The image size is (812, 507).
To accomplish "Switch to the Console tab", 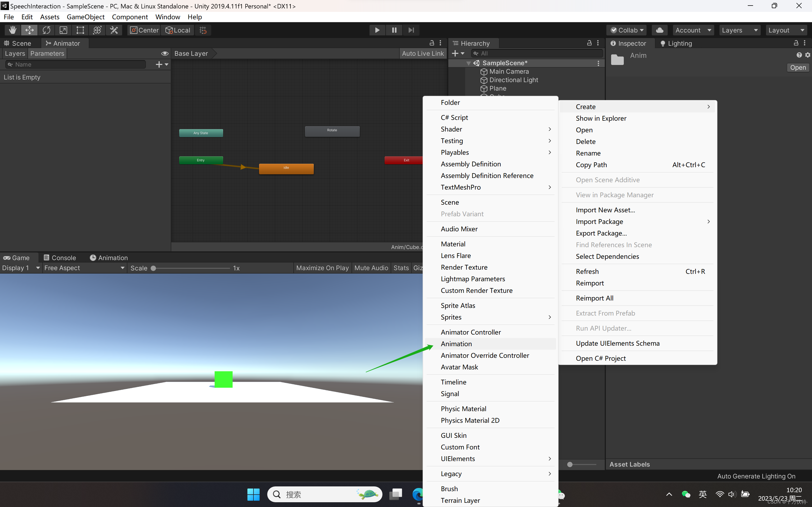I will click(x=60, y=257).
